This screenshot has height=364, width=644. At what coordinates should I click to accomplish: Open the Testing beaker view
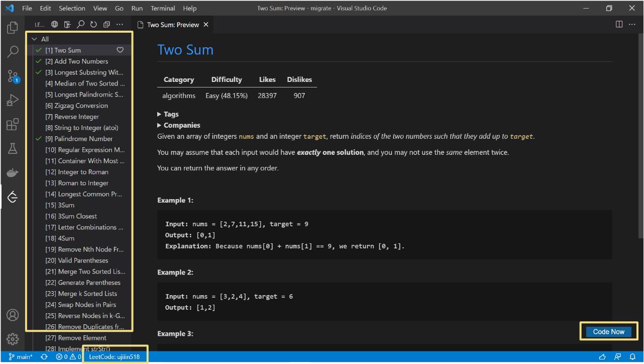13,148
